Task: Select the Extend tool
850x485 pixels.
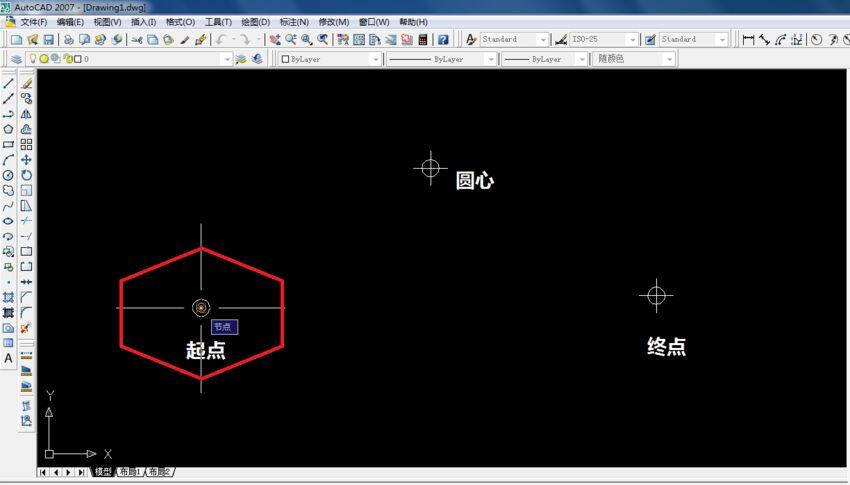Action: tap(26, 236)
